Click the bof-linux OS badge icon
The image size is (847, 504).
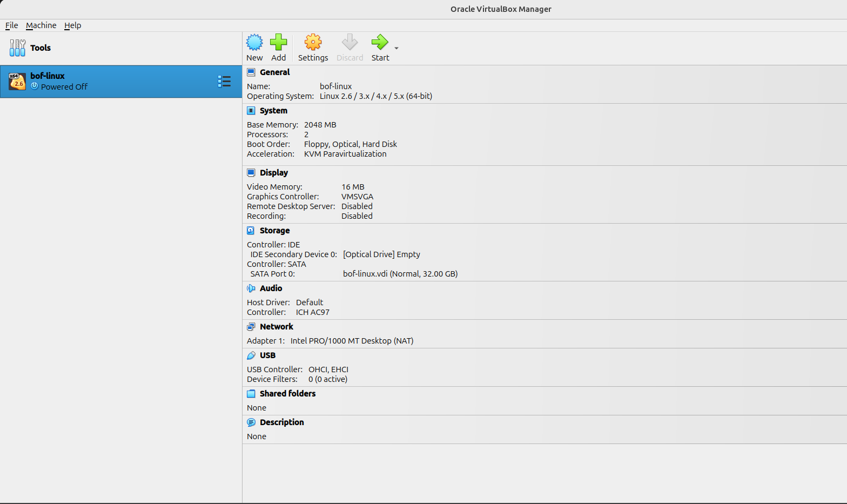tap(17, 82)
